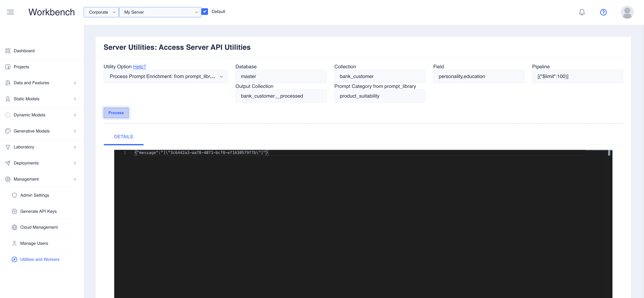The width and height of the screenshot is (644, 298).
Task: Click the Utility Option Help? link
Action: 139,67
